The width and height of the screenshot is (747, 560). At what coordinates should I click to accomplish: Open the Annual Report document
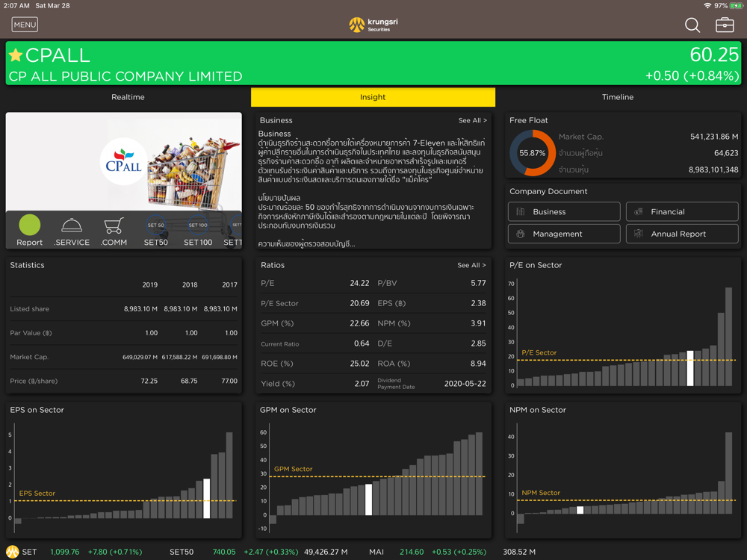(682, 234)
